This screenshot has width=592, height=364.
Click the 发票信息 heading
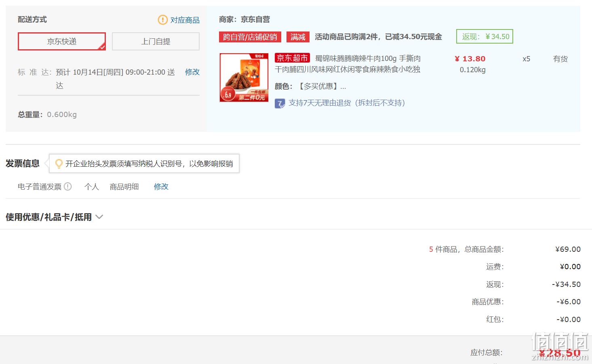23,163
